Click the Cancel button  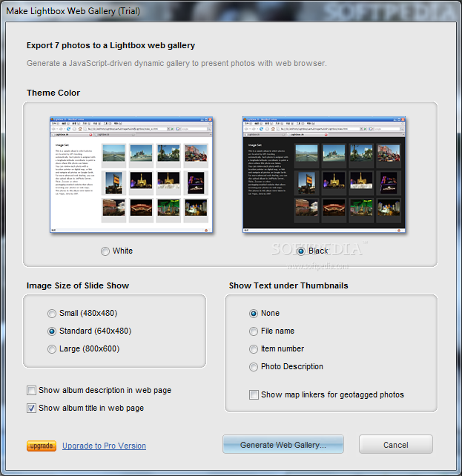pyautogui.click(x=396, y=444)
